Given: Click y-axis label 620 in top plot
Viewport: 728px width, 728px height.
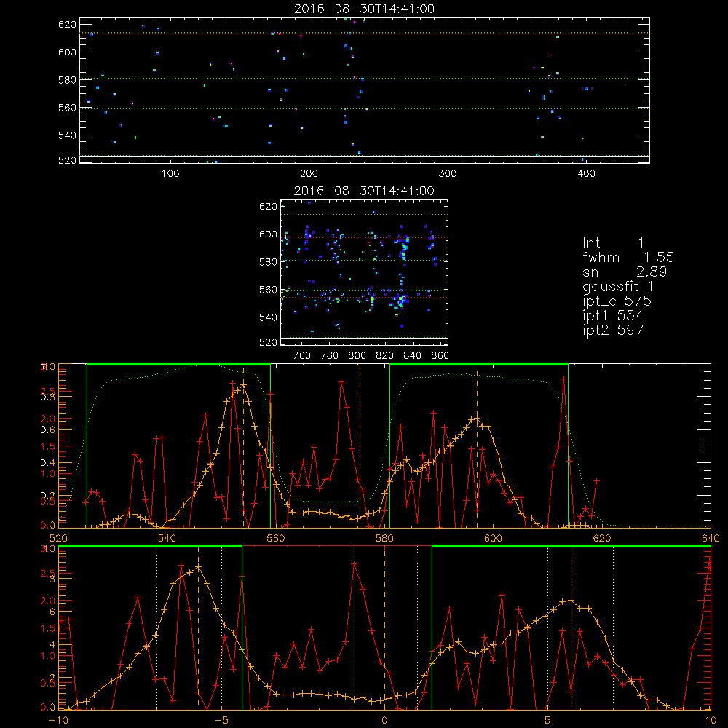Looking at the screenshot, I should click(67, 25).
